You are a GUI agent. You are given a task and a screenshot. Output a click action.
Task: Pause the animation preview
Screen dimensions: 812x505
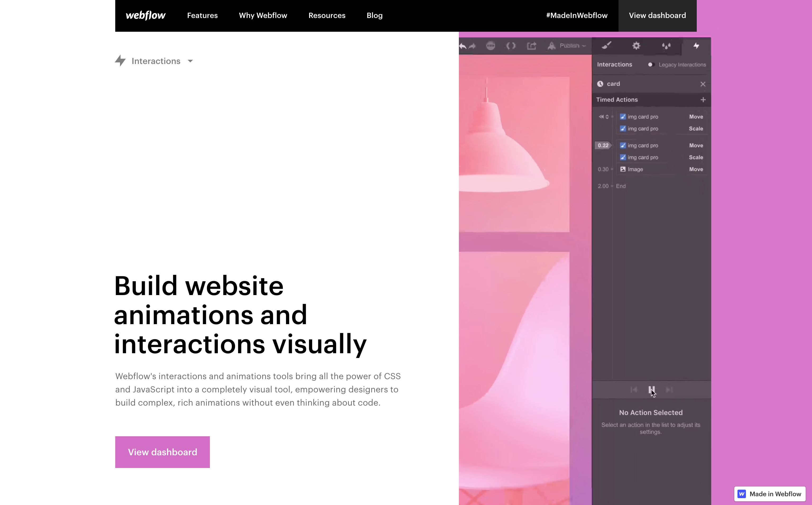(651, 390)
